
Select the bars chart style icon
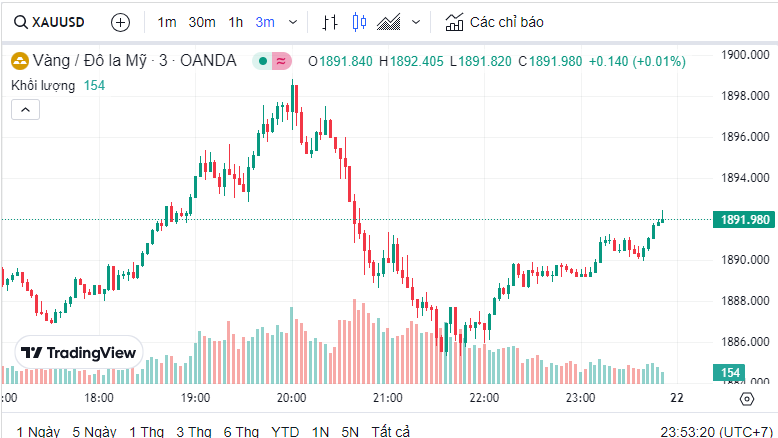click(331, 21)
